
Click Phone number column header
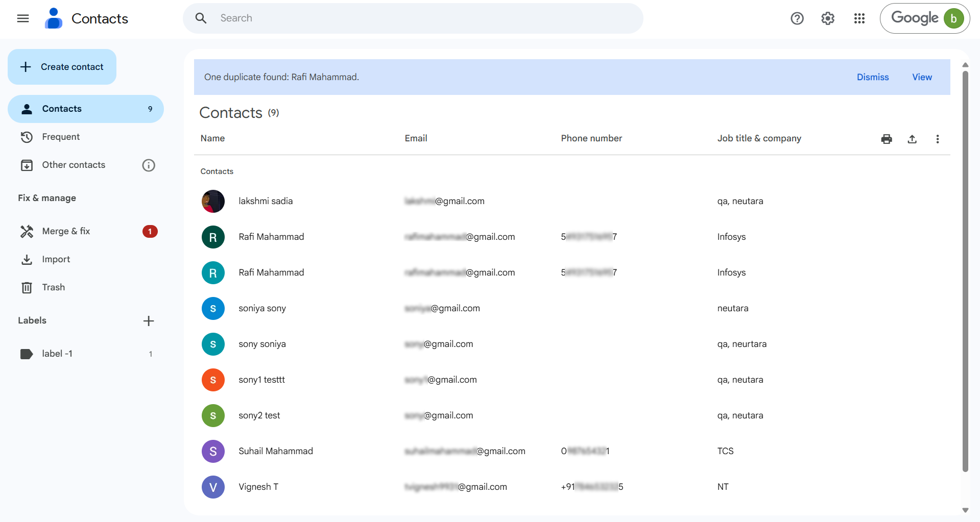click(x=591, y=138)
